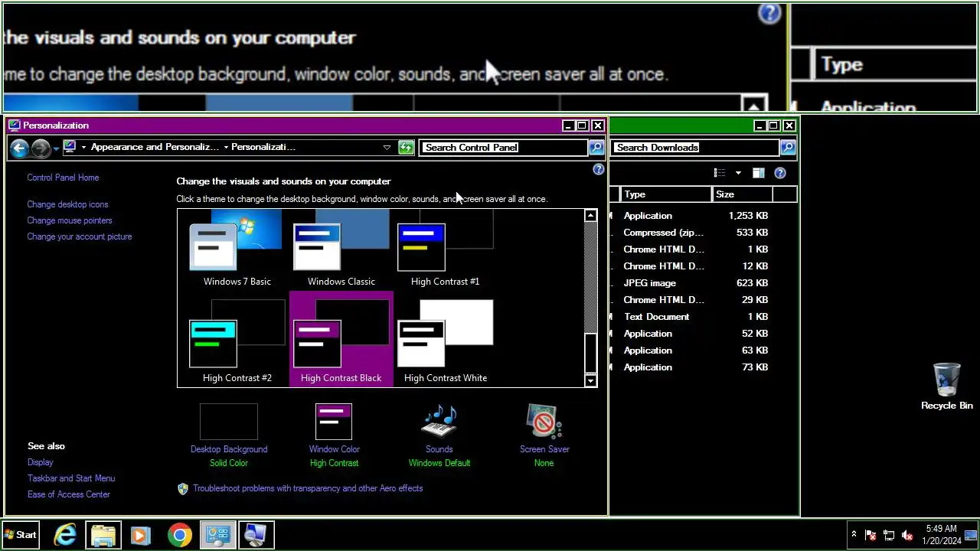Click the Control Panel search magnifier icon

point(596,147)
